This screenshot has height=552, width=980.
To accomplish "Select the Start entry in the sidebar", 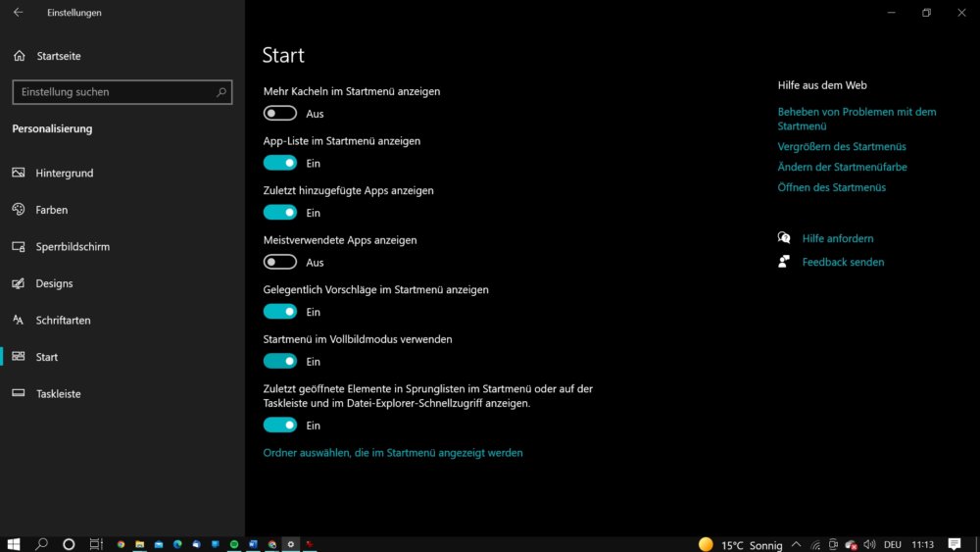I will click(x=47, y=357).
